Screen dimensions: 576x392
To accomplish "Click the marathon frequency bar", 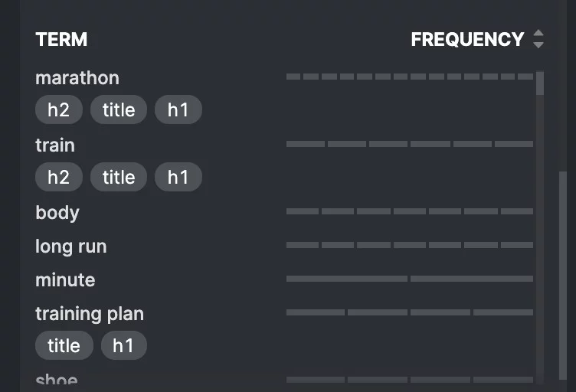I will pos(409,77).
